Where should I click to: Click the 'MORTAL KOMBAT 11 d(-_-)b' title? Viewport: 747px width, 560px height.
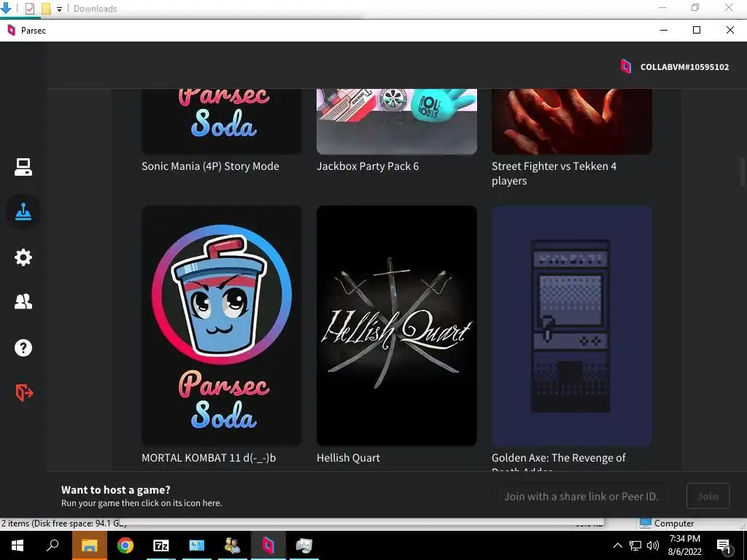209,458
